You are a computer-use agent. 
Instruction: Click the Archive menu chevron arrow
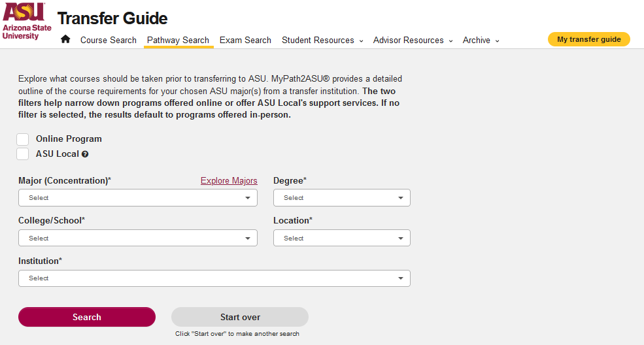(x=498, y=41)
